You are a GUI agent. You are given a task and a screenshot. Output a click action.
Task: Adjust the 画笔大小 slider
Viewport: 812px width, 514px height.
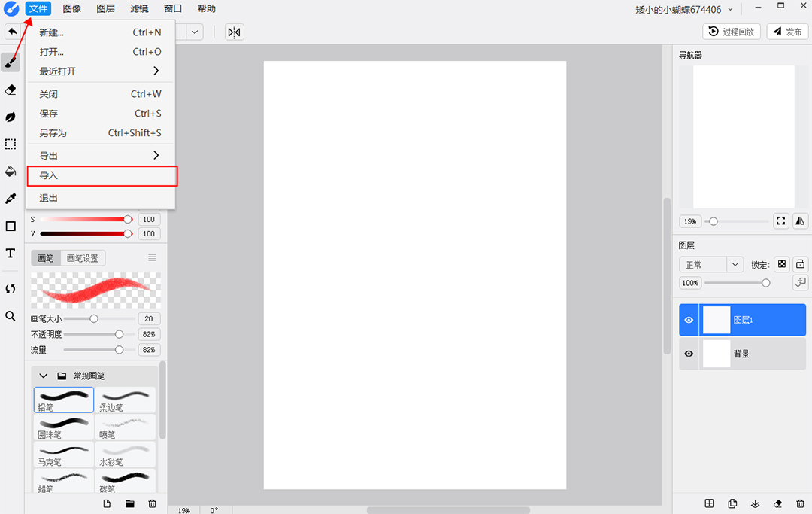coord(98,318)
